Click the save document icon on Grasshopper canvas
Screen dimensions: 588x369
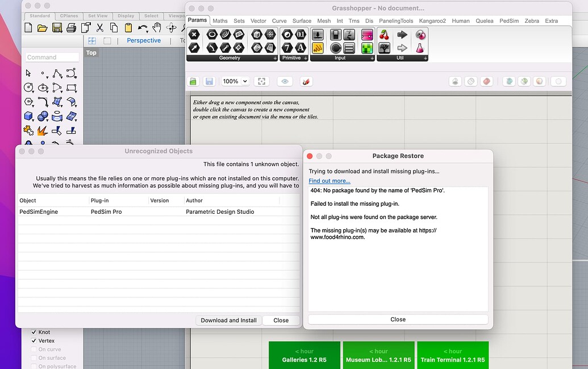209,81
